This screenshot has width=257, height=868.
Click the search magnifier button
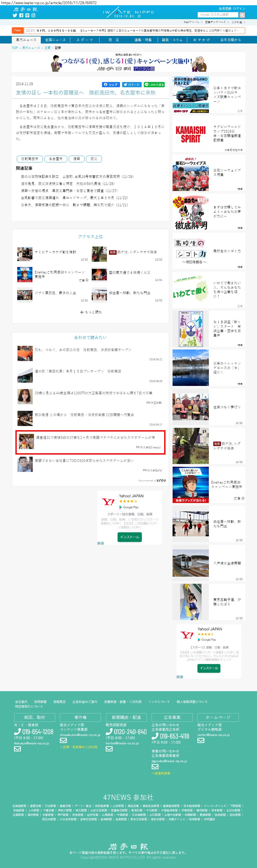point(242,15)
